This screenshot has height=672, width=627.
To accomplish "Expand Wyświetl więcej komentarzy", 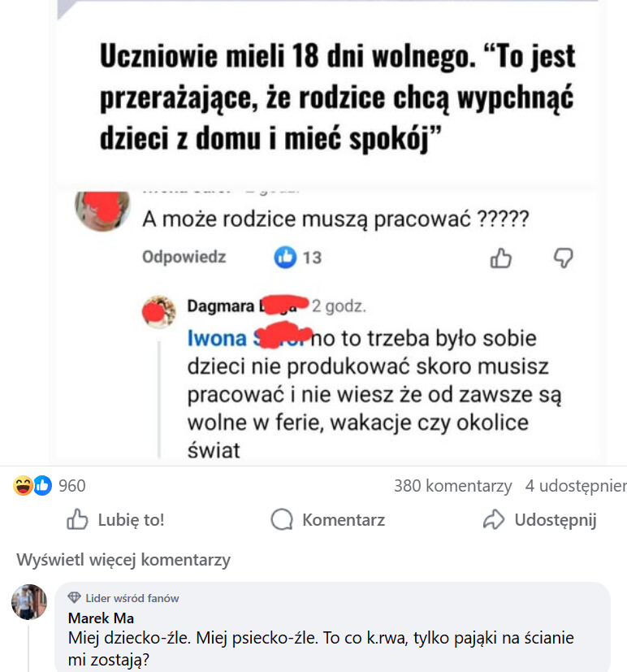I will pos(123,560).
